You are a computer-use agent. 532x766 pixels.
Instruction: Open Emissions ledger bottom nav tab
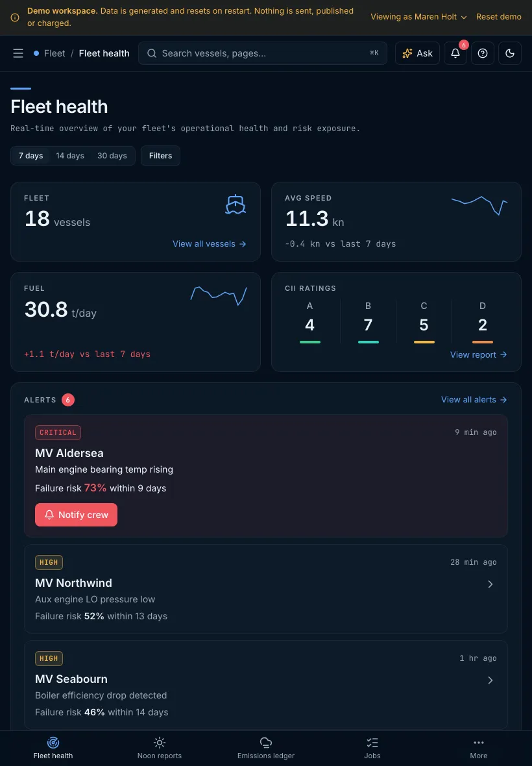pyautogui.click(x=266, y=748)
